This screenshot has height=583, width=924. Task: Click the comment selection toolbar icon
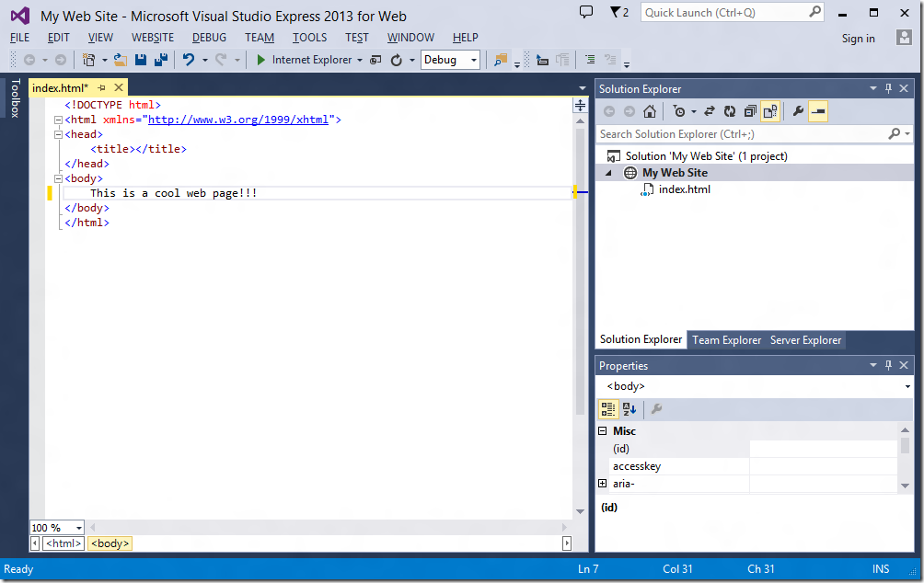coord(590,60)
